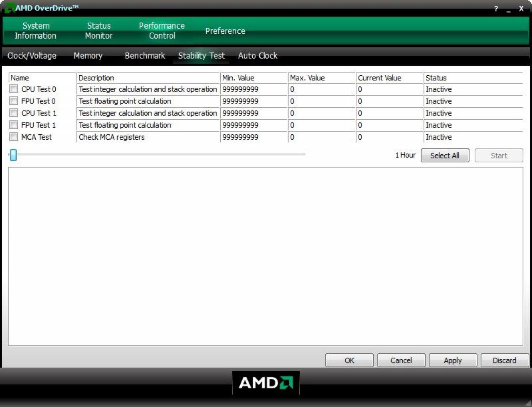Click the Cancel button
This screenshot has width=532, height=407.
point(401,360)
